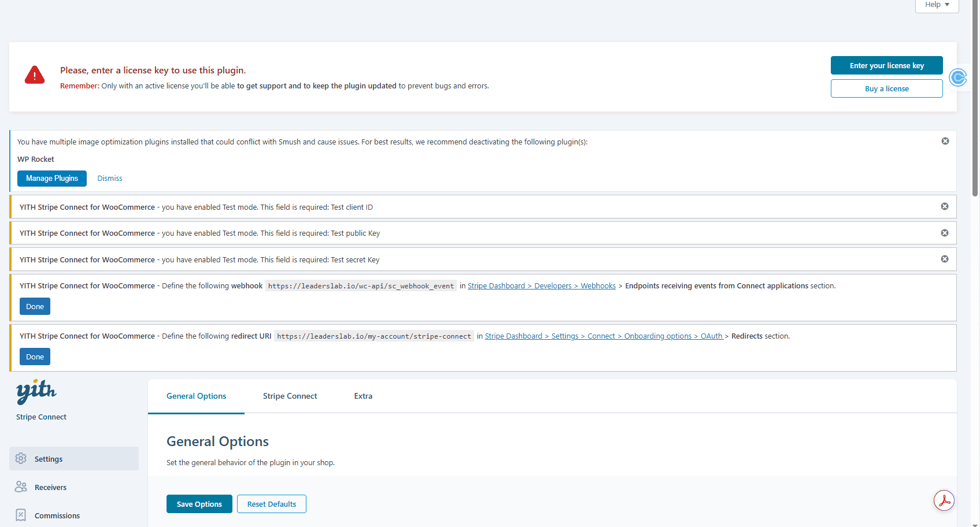Open Commissions in the YITH sidebar

click(x=74, y=515)
